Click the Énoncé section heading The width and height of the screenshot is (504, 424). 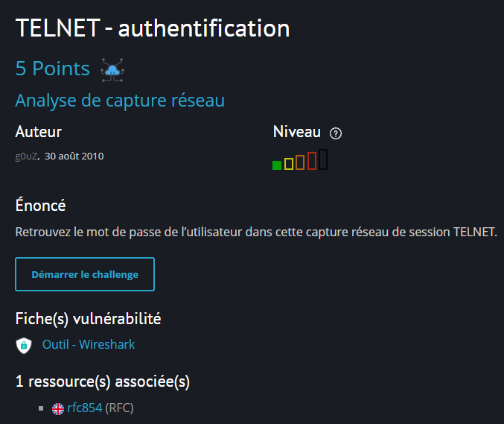[x=40, y=205]
